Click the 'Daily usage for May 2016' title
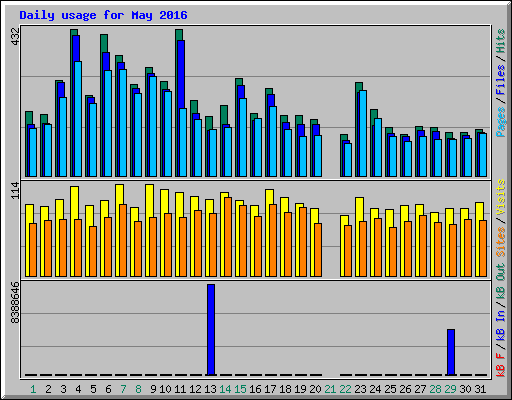512x400 pixels. click(x=103, y=15)
